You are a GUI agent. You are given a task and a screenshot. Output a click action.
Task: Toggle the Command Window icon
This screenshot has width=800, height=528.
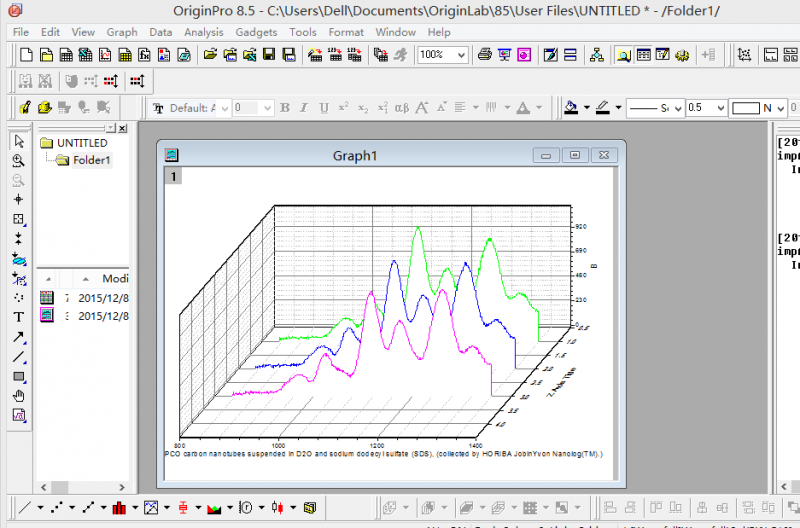(x=663, y=55)
